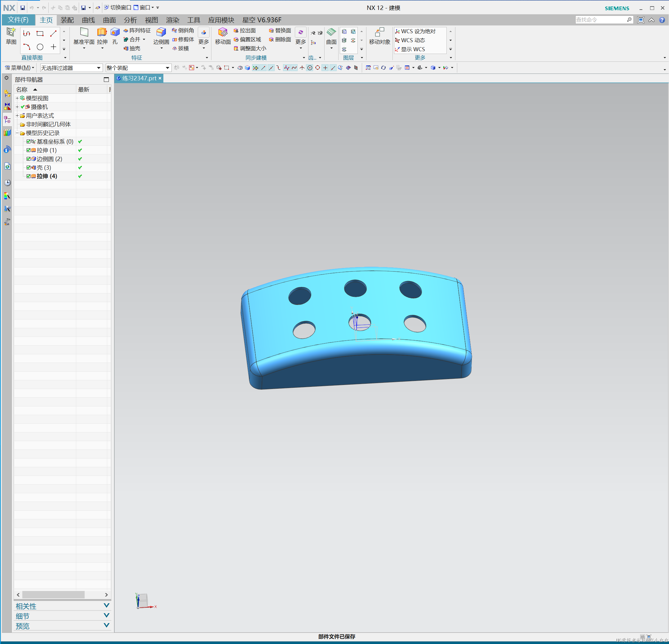Switch to the 分析 ribbon tab

131,20
